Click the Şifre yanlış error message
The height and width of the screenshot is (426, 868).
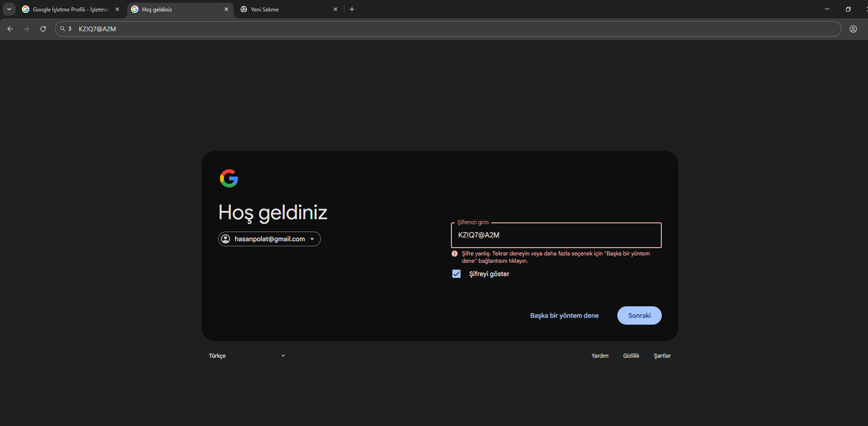[x=556, y=257]
